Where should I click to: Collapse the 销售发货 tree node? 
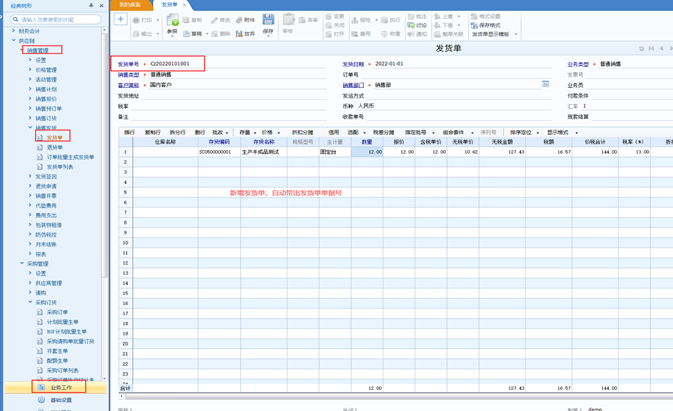point(30,127)
